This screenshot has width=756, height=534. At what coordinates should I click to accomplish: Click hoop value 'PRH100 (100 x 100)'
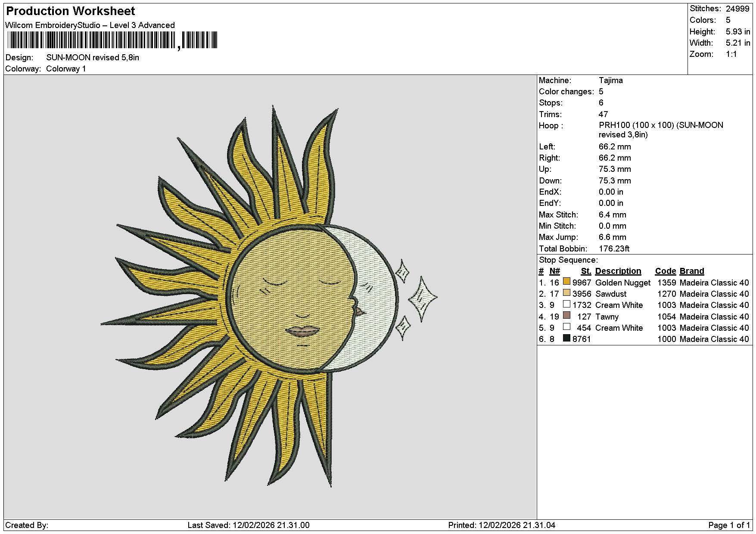pyautogui.click(x=636, y=125)
